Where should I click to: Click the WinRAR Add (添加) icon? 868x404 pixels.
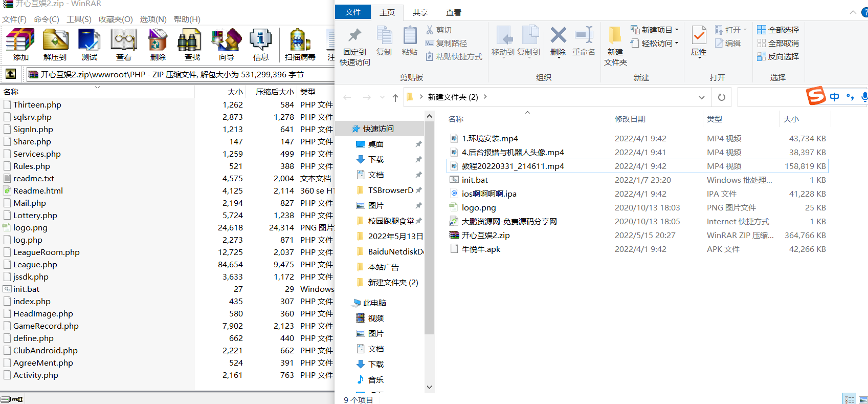20,44
